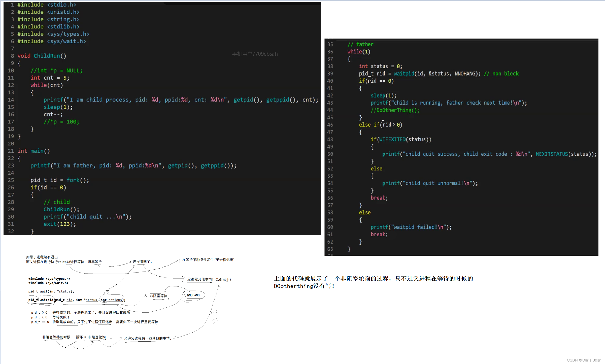Click paragraph "上面的代码就展示了一个非阻塞轮询的过程"
Viewport: 605px width, 364px height.
[x=373, y=279]
